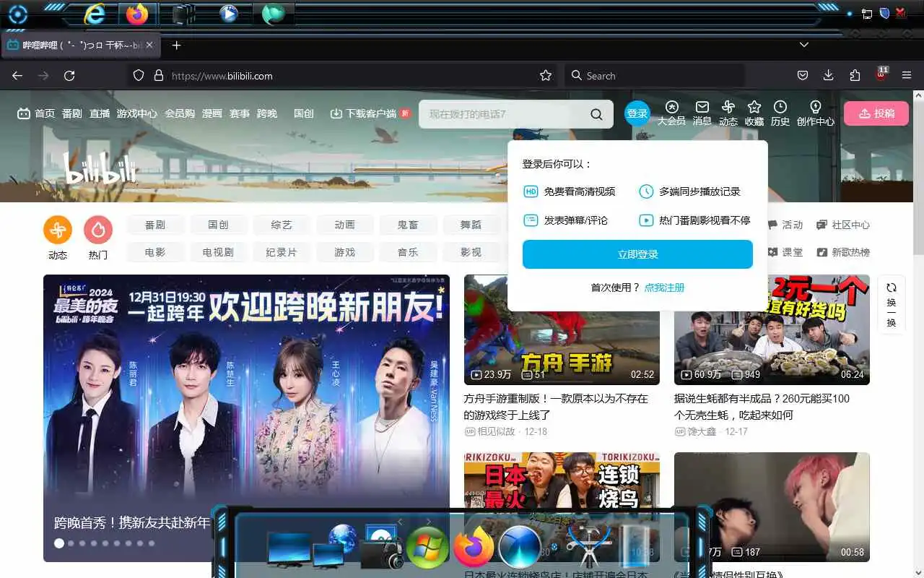924x578 pixels.
Task: Go back with browser back arrow
Action: pos(17,76)
